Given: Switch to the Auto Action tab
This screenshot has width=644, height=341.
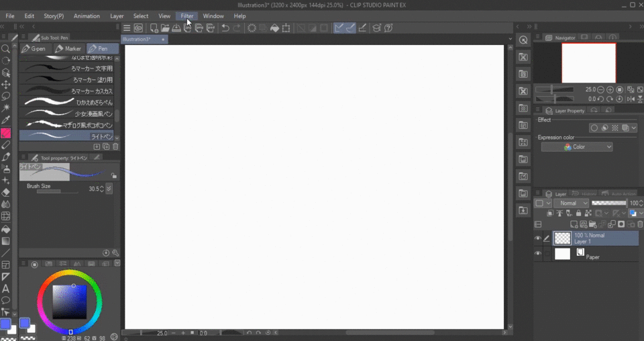Looking at the screenshot, I should (x=619, y=193).
